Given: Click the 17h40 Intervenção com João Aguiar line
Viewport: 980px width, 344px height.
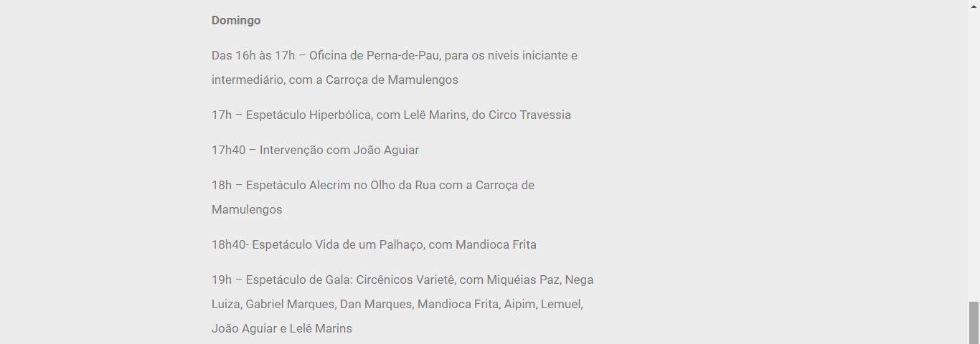Looking at the screenshot, I should [315, 150].
